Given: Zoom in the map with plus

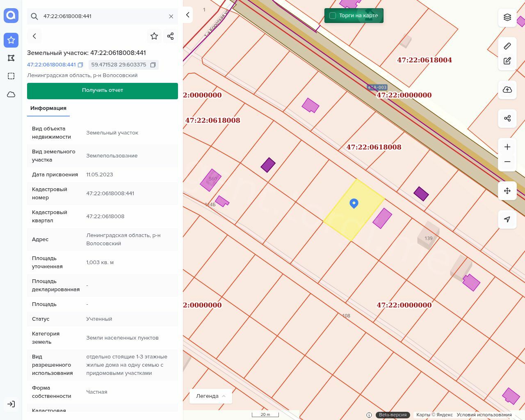Looking at the screenshot, I should click(507, 147).
